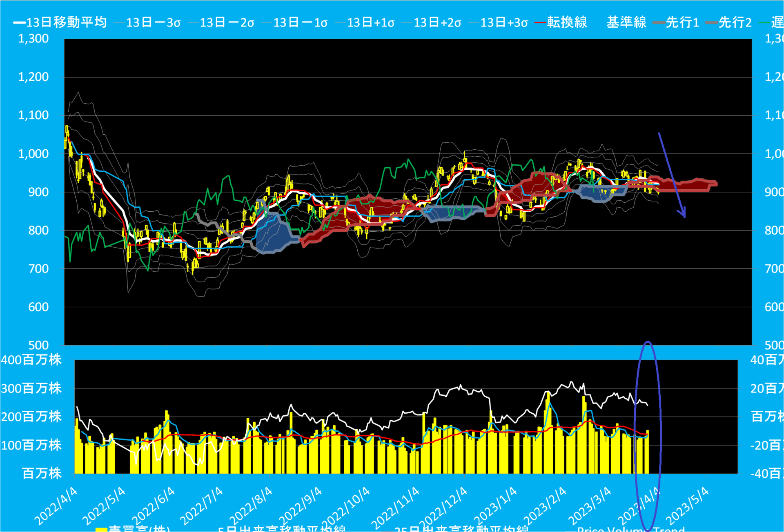Click the 13日移動平均 legend entry

60,22
